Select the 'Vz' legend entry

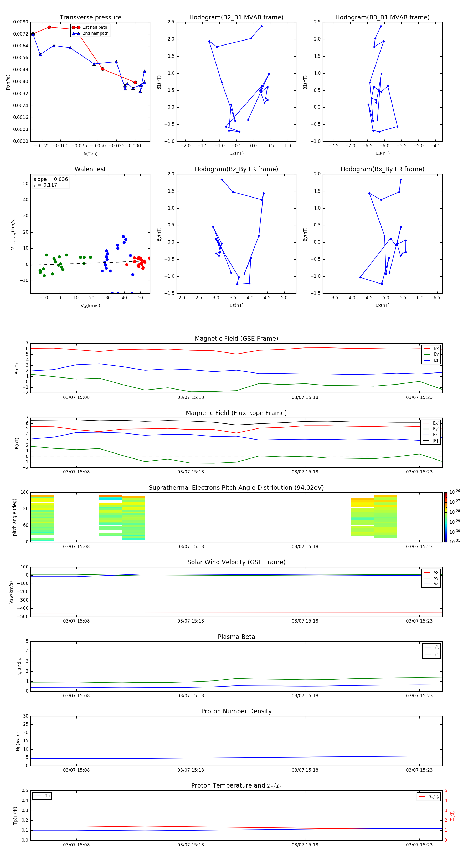431,584
